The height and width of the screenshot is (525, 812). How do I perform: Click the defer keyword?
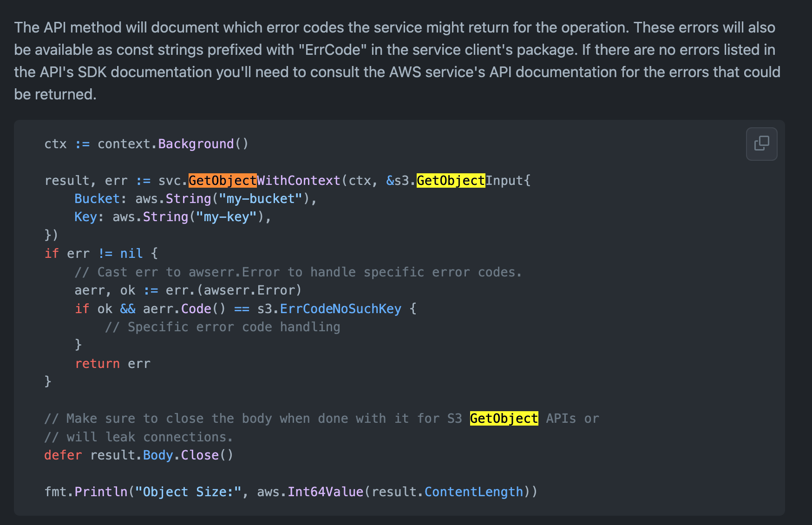(x=63, y=455)
